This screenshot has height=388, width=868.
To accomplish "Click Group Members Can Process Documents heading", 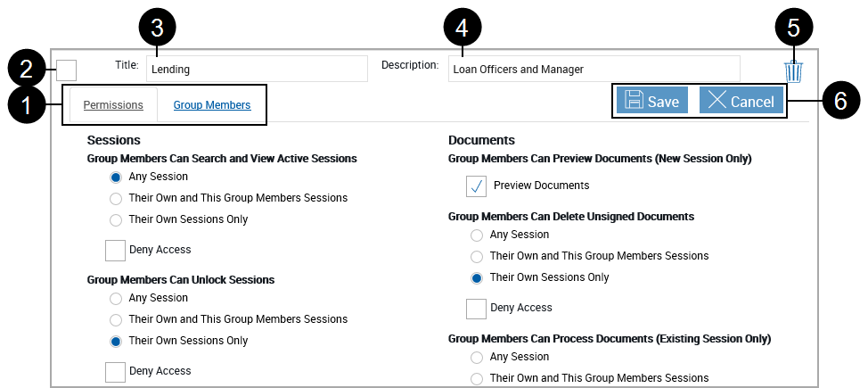I will (x=610, y=338).
